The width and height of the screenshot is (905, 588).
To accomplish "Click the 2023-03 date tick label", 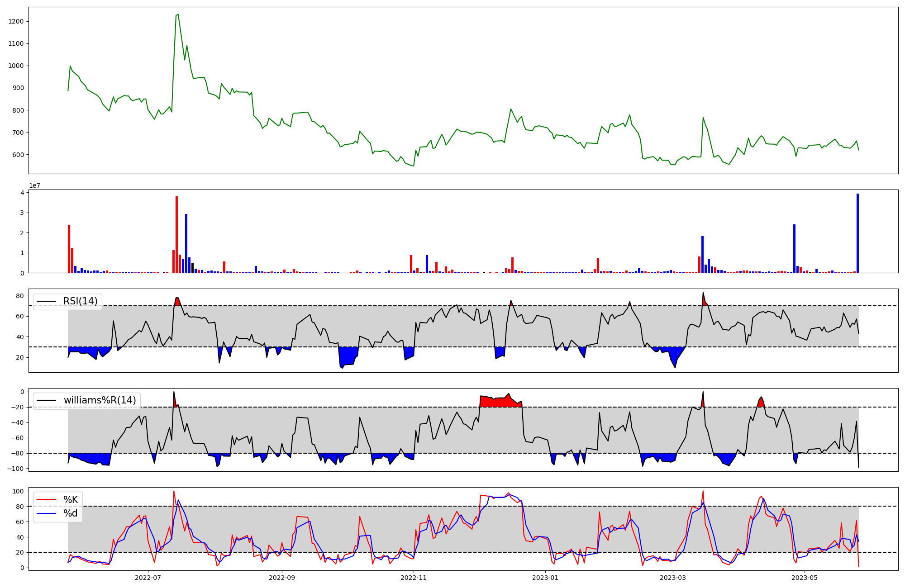I will [x=673, y=578].
